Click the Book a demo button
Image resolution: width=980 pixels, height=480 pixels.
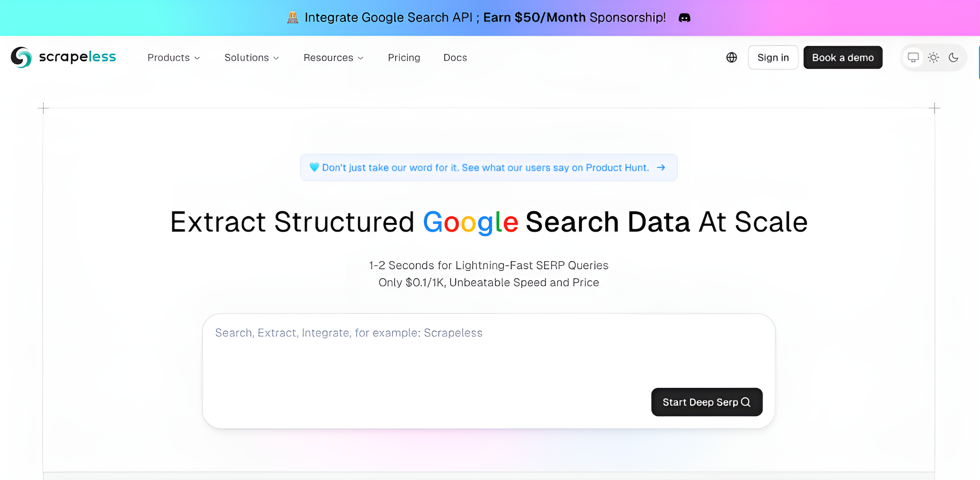[x=843, y=57]
